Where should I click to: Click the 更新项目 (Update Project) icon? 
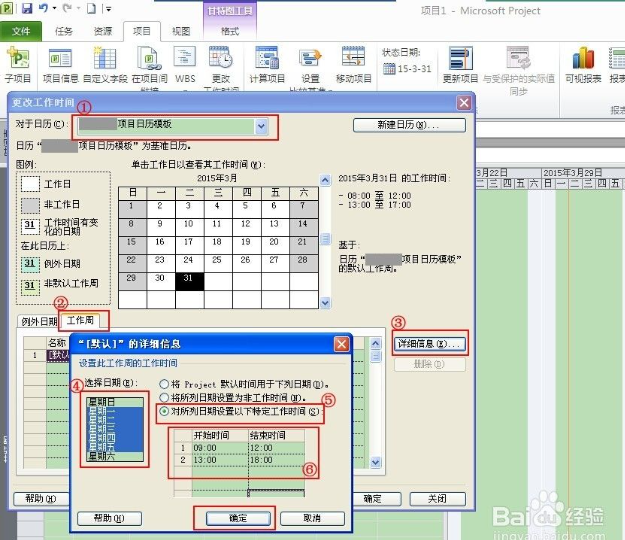[460, 62]
